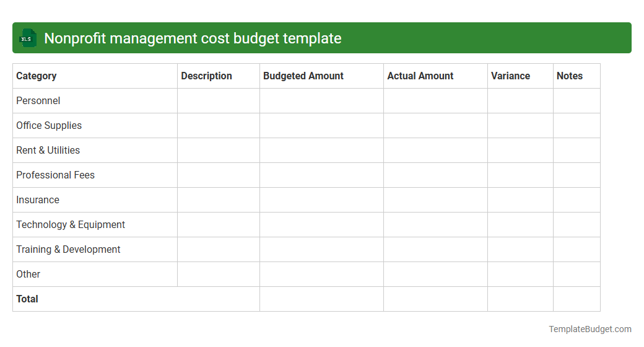The image size is (644, 347).
Task: Click the Technology & Equipment Description cell
Action: coord(219,224)
